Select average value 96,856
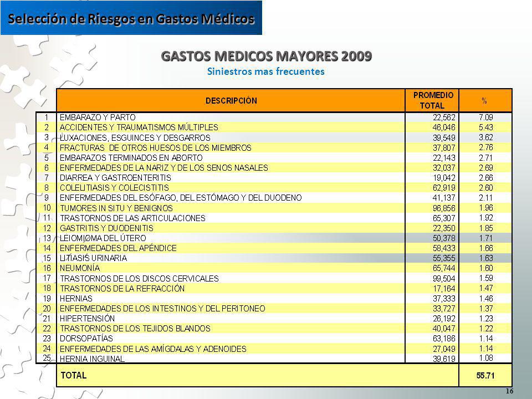532x399 pixels. pyautogui.click(x=444, y=208)
